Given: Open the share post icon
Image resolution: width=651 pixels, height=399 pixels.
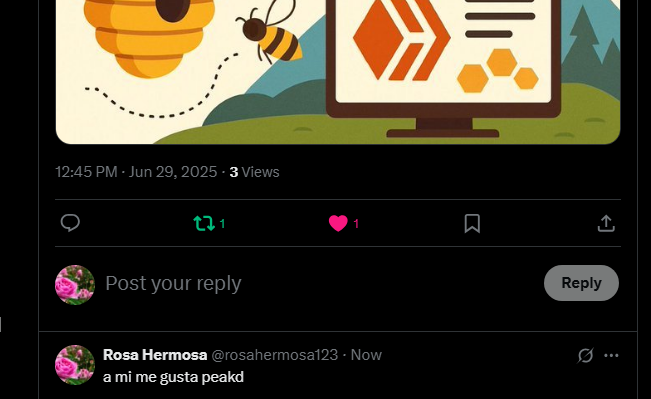Looking at the screenshot, I should pos(606,223).
